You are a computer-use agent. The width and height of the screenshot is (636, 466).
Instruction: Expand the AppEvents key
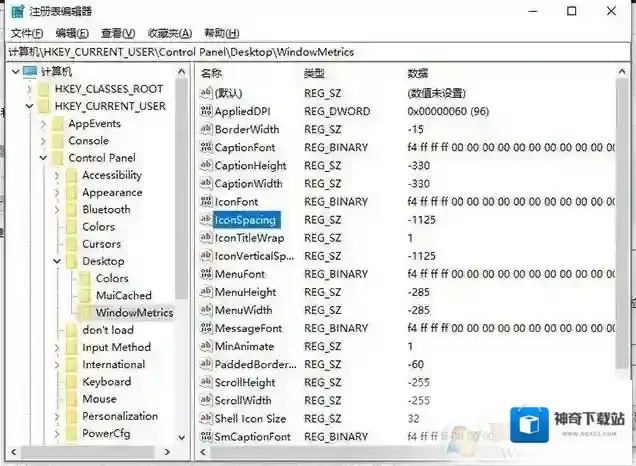coord(43,124)
